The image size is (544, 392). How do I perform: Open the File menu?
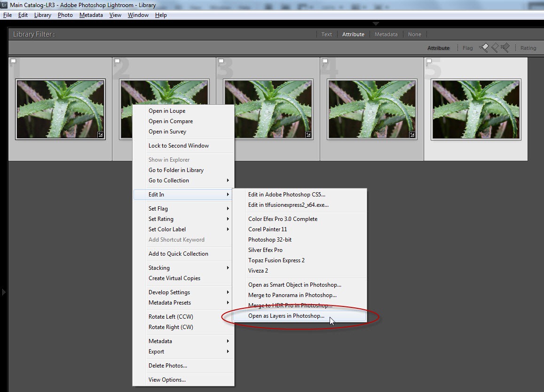point(7,15)
